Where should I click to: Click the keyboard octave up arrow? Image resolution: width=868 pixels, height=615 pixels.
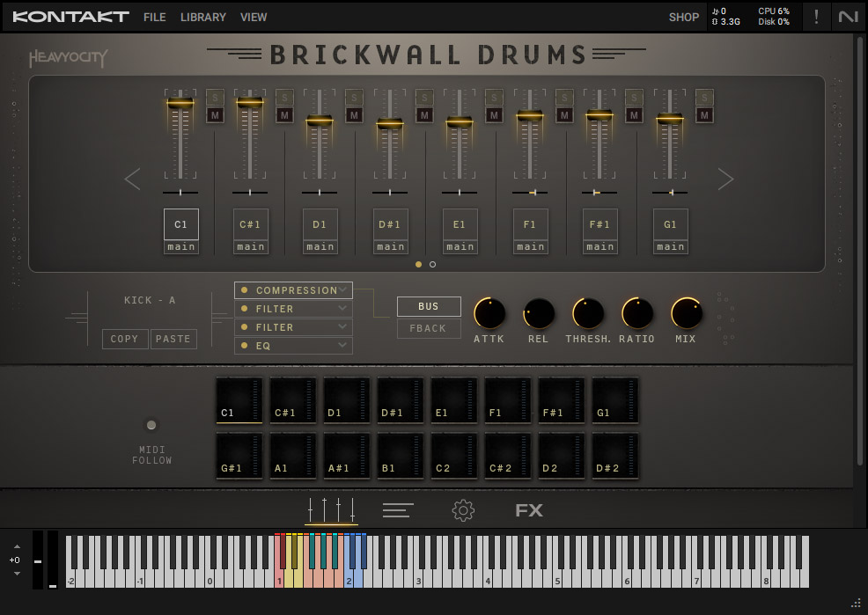(17, 546)
